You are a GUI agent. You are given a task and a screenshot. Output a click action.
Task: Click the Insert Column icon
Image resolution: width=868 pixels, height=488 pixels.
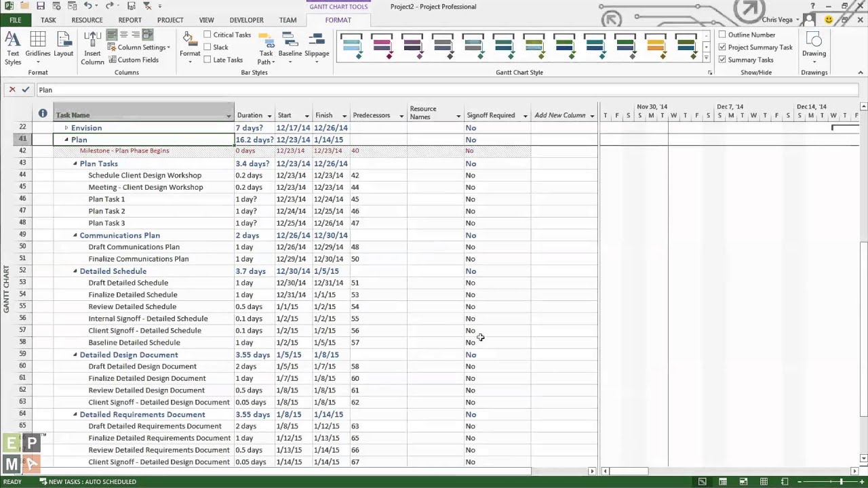[93, 48]
